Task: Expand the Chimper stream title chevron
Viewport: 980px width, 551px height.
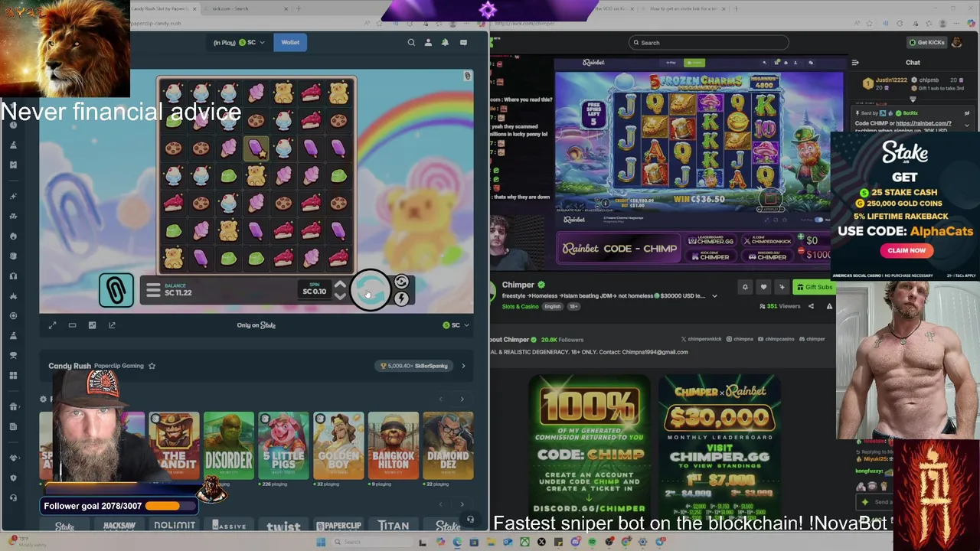Action: point(714,296)
